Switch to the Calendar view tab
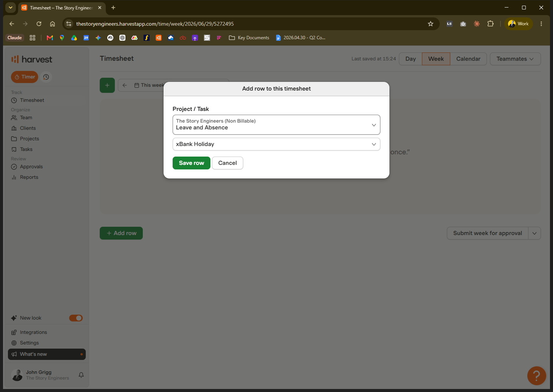This screenshot has width=553, height=392. (468, 59)
